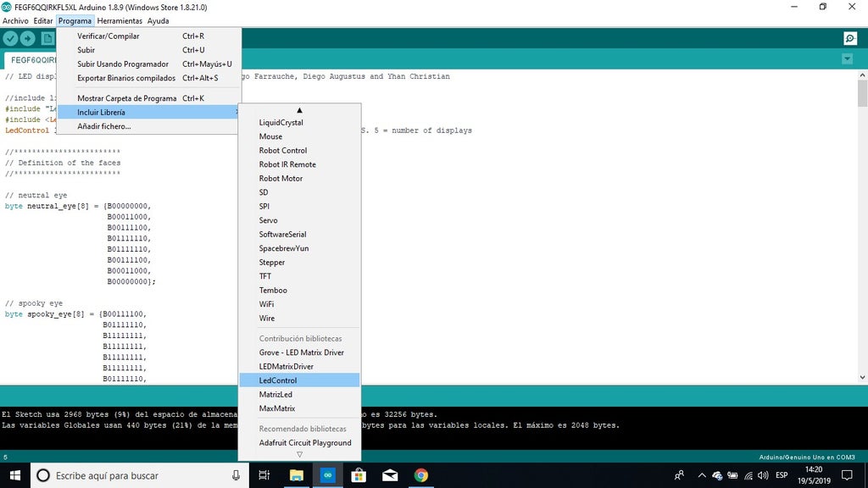The width and height of the screenshot is (868, 488).
Task: Open the Mail app from taskbar
Action: pyautogui.click(x=390, y=475)
